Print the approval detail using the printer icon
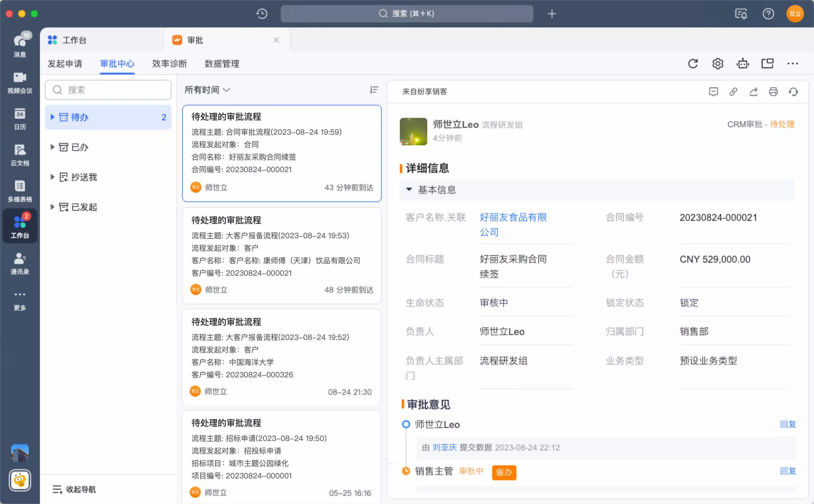814x504 pixels. click(x=773, y=91)
